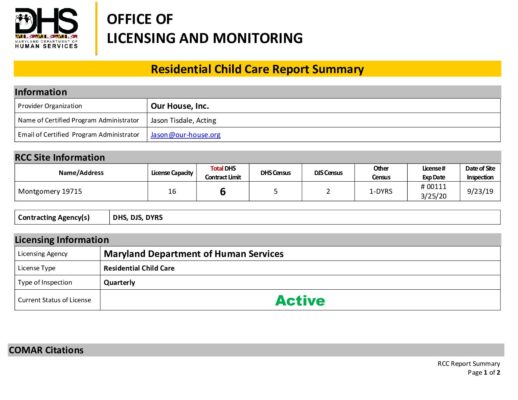The image size is (518, 400).
Task: Click the 'License Type' label
Action: [x=36, y=268]
